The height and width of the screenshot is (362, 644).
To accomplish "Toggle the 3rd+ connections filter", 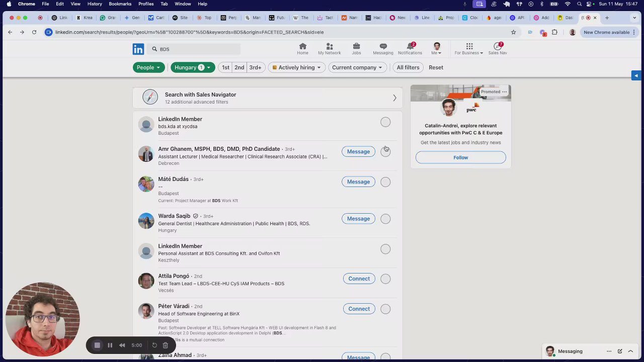I will click(x=255, y=67).
